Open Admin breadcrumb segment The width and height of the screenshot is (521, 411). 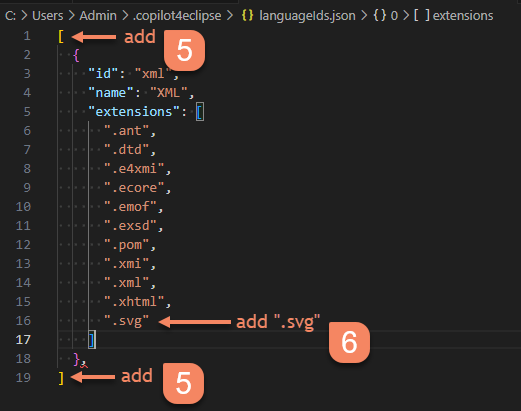pos(98,15)
